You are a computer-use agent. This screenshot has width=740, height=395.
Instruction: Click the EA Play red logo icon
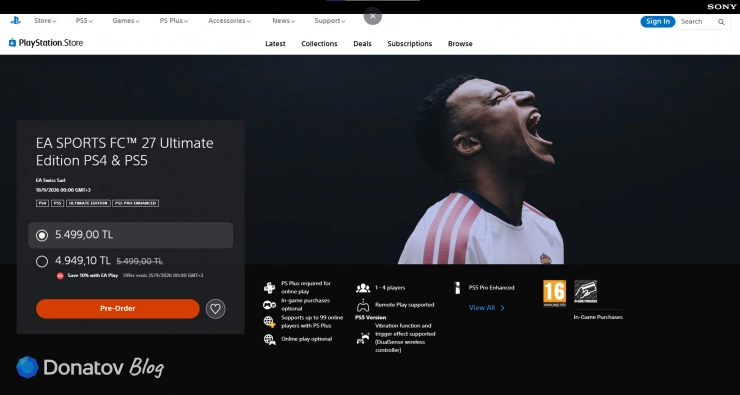click(x=60, y=276)
